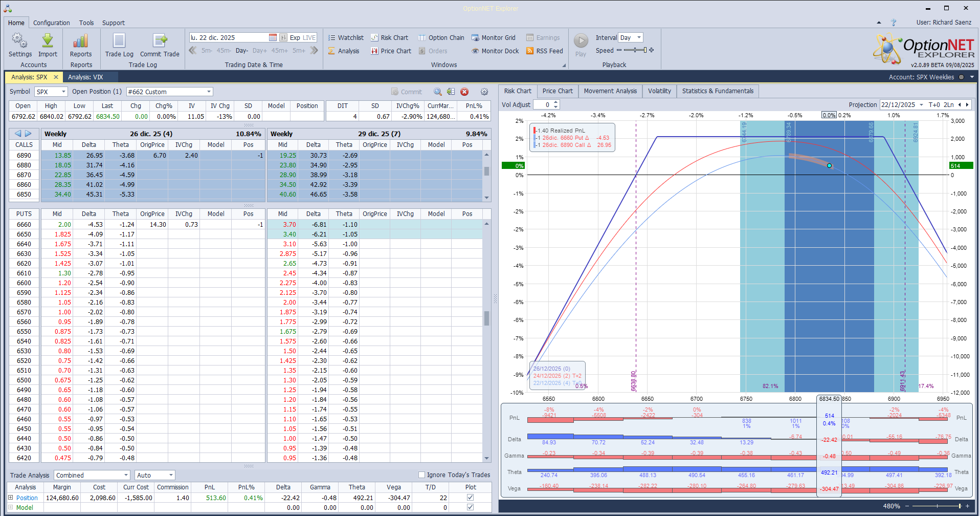
Task: Toggle the bar chart icon next to calendar
Action: click(283, 37)
